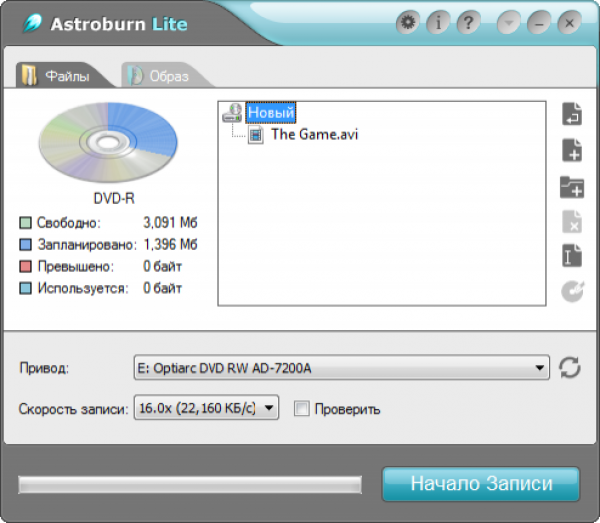Click the Используется label

point(83,288)
